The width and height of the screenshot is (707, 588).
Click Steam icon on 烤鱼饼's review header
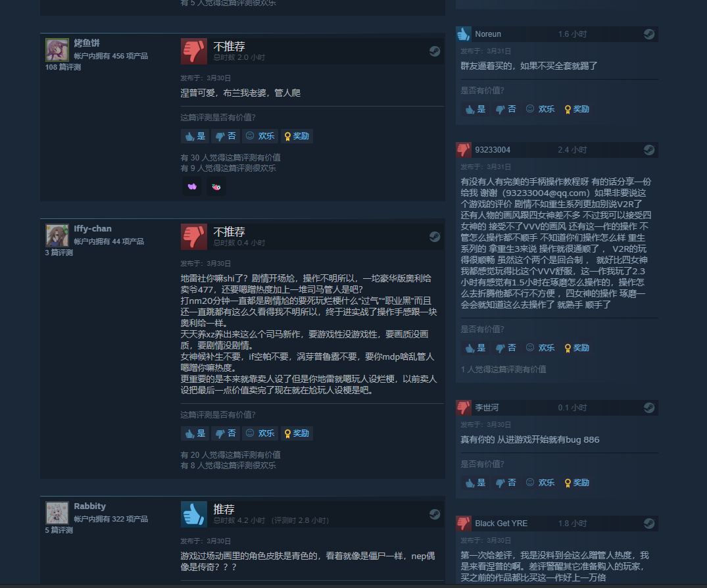[x=435, y=51]
